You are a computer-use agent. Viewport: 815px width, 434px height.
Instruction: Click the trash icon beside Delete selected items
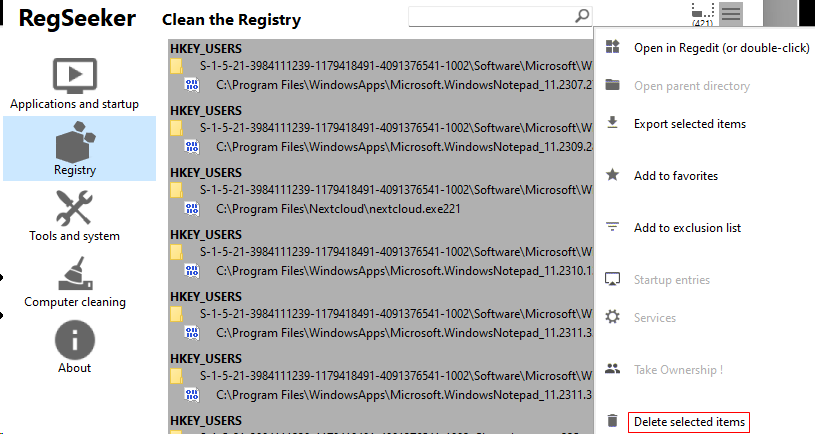613,422
